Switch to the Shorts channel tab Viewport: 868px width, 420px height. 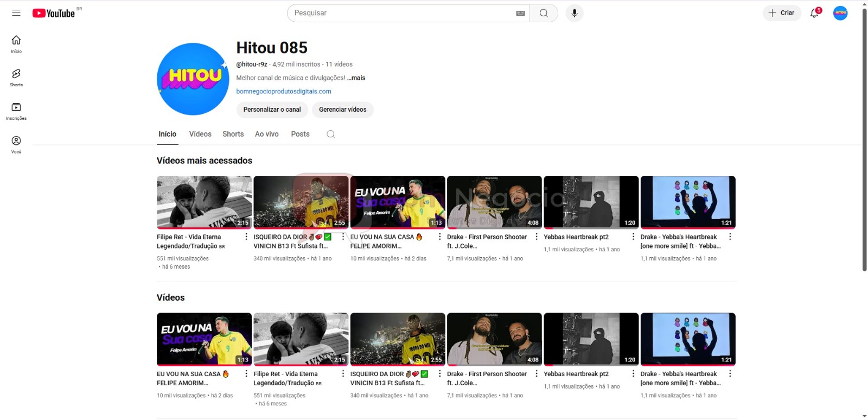(x=233, y=134)
